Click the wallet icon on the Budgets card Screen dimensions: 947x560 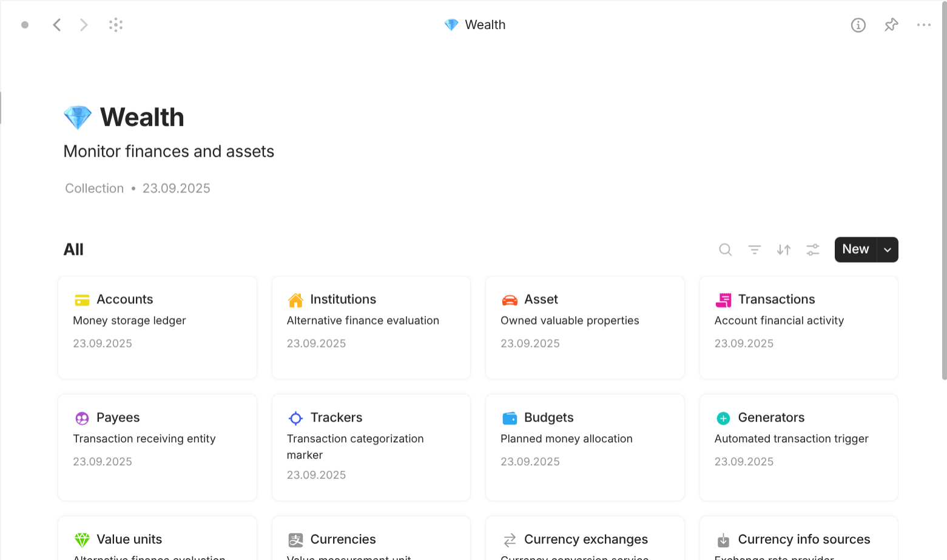[510, 418]
